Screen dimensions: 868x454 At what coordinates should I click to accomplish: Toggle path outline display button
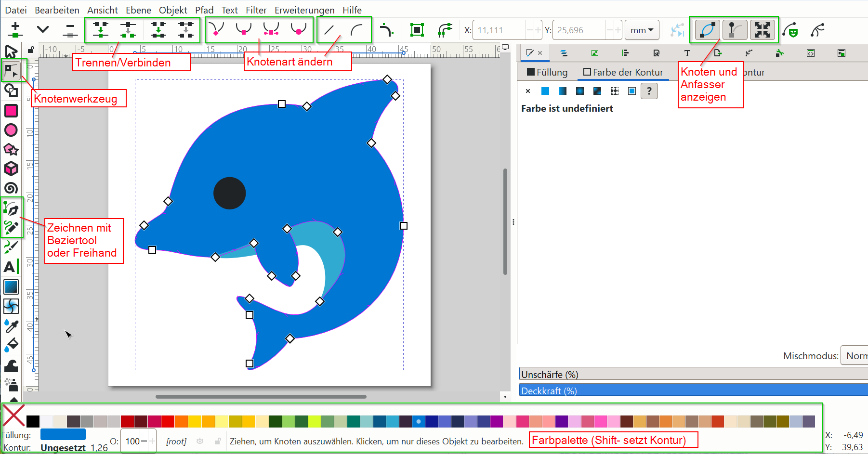(707, 30)
